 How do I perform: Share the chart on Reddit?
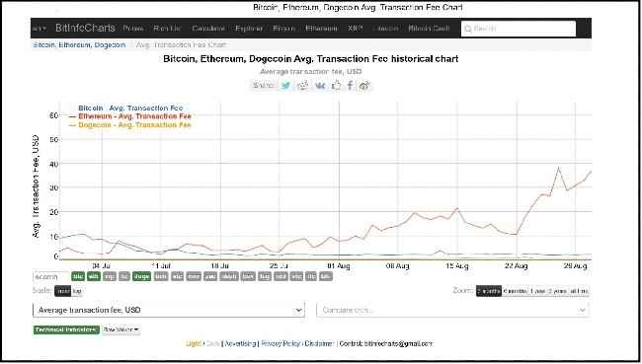pyautogui.click(x=303, y=86)
